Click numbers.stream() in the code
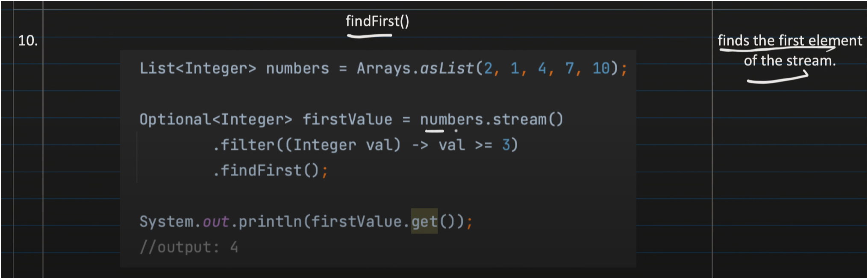The width and height of the screenshot is (868, 279). 491,119
